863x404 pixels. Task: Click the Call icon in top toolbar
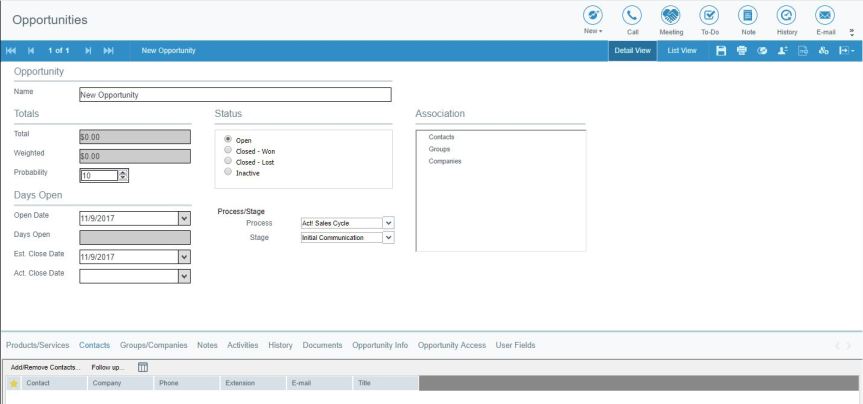[632, 15]
